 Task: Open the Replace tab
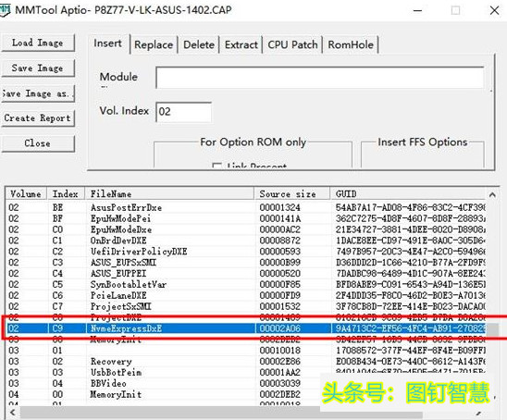tap(154, 44)
